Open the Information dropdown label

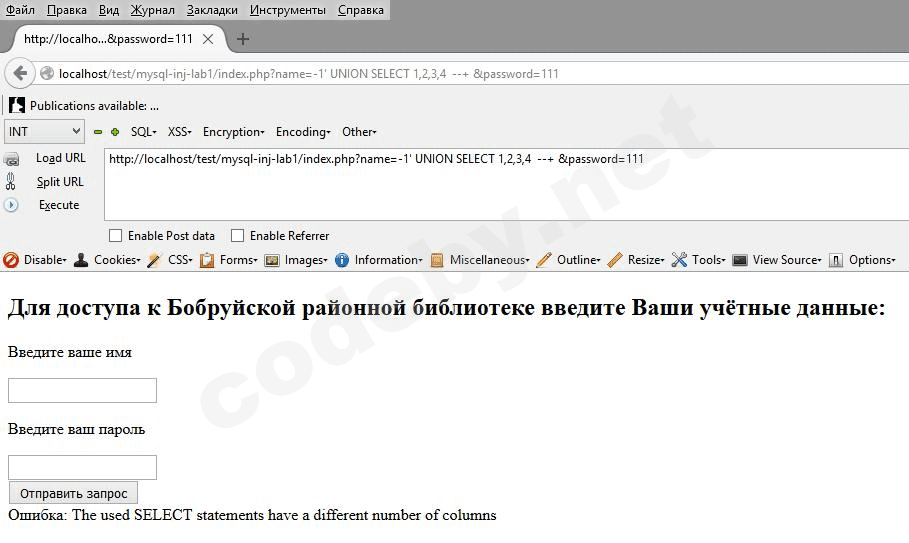click(x=389, y=260)
